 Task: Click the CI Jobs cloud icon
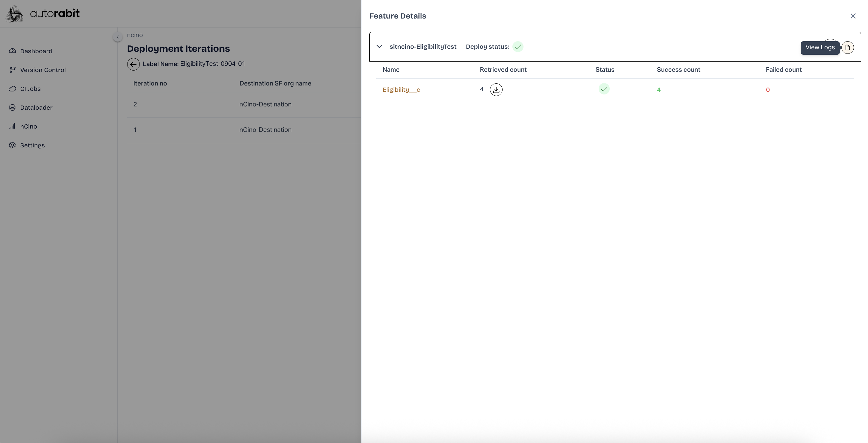[13, 89]
